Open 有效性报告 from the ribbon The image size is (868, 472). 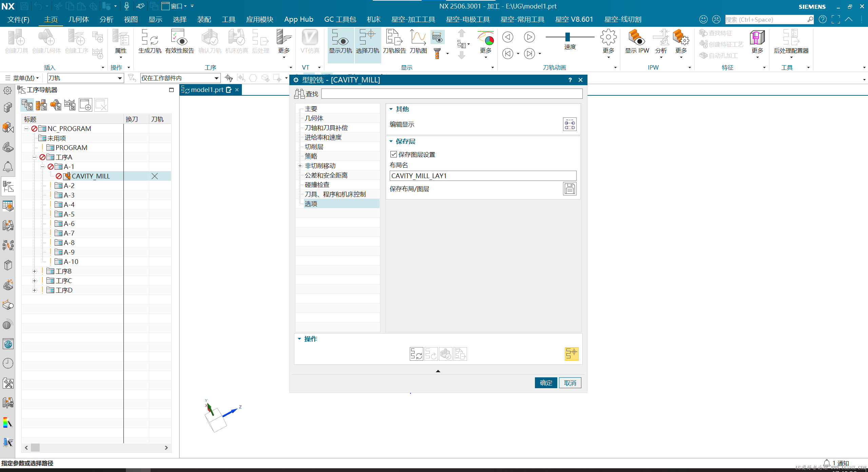179,42
